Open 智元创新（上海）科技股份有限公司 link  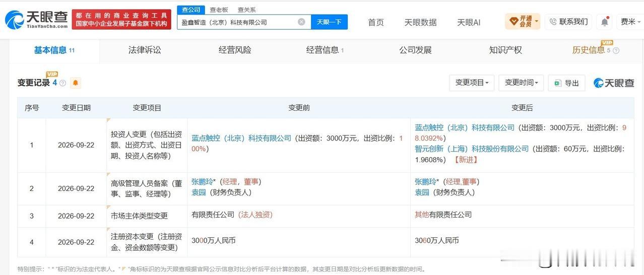[x=472, y=149]
